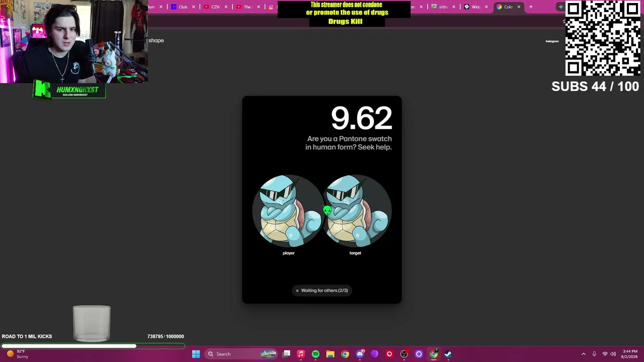Show hidden system tray icons
Viewport: 644px width, 362px height.
tap(584, 354)
